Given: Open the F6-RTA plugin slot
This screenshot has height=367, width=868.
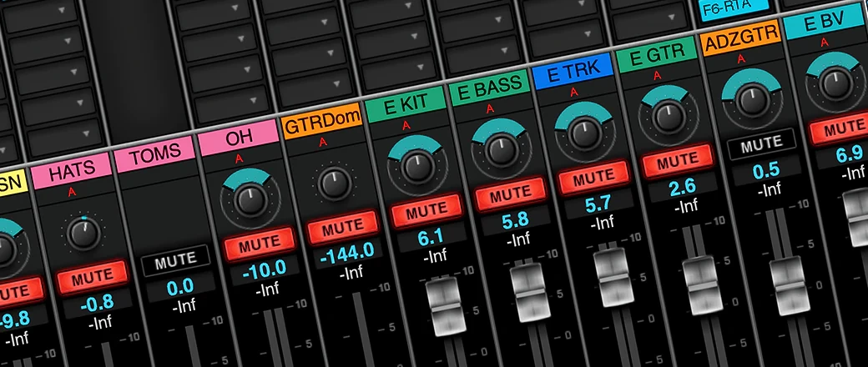Looking at the screenshot, I should tap(734, 8).
